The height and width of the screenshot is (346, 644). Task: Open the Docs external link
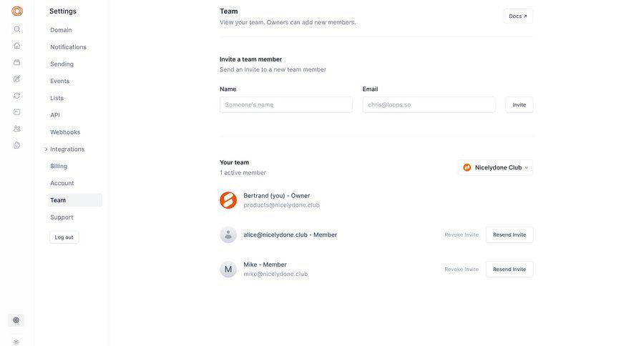click(518, 16)
